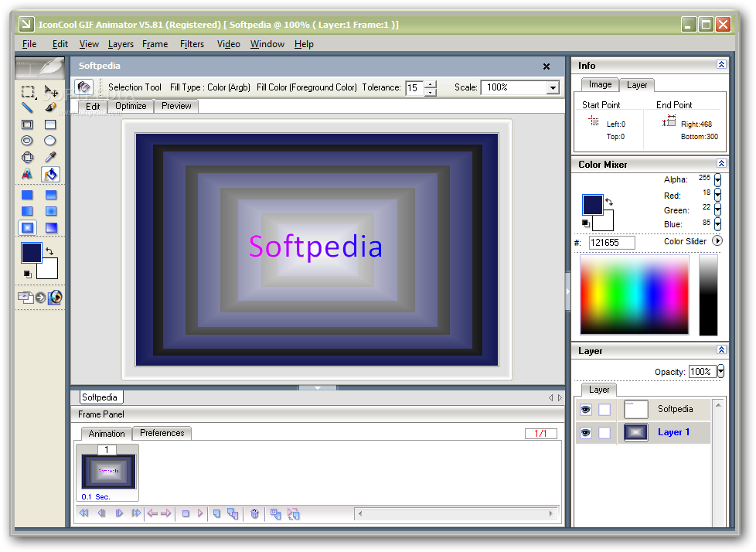
Task: Check the box beside Softpedia layer
Action: (x=604, y=409)
